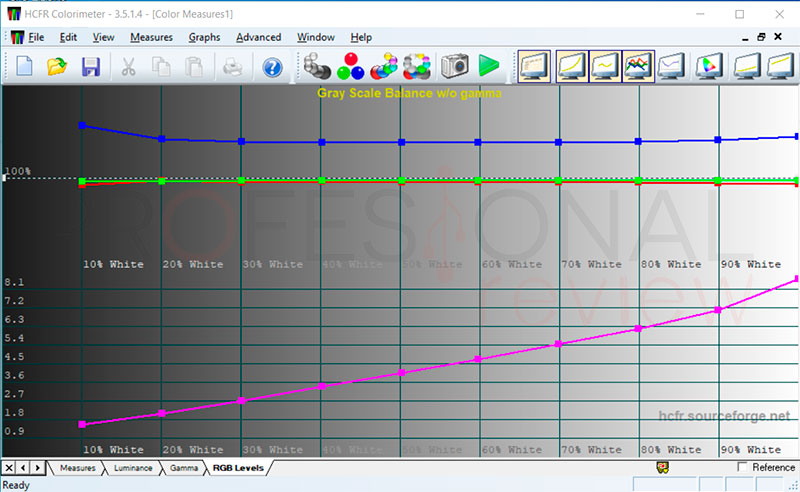Image resolution: width=800 pixels, height=492 pixels.
Task: Open help via the blue question mark icon
Action: pyautogui.click(x=272, y=67)
